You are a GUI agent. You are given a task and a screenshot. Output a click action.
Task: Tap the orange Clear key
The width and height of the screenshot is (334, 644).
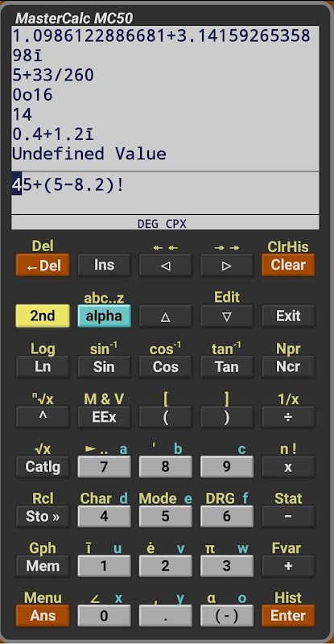(x=288, y=266)
